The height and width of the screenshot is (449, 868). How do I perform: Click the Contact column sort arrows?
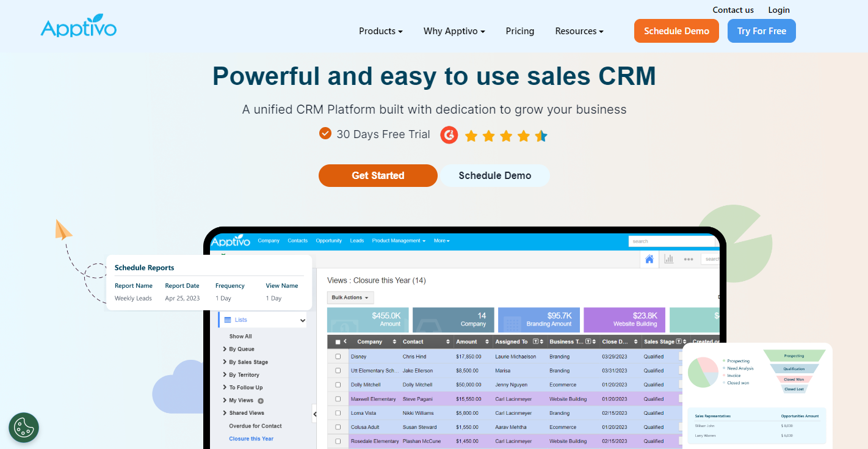[x=448, y=341]
